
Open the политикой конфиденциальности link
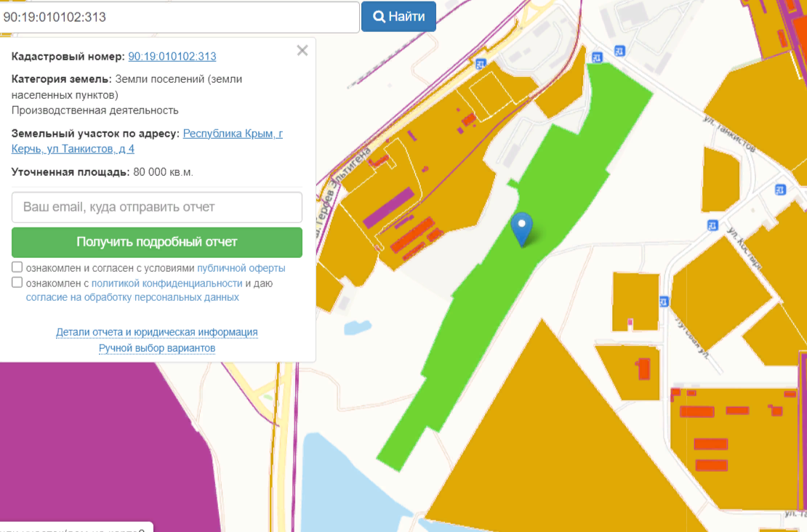(x=166, y=283)
